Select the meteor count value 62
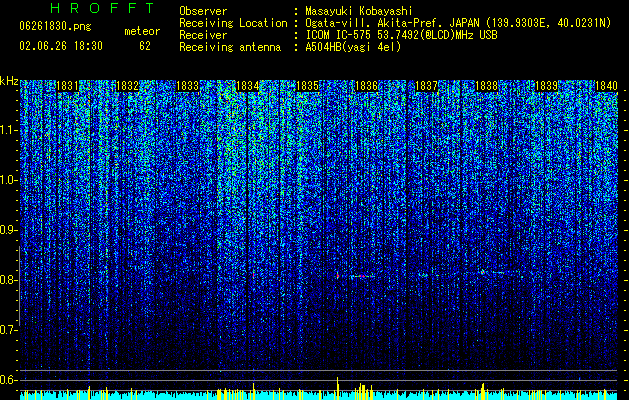The image size is (629, 400). point(145,46)
